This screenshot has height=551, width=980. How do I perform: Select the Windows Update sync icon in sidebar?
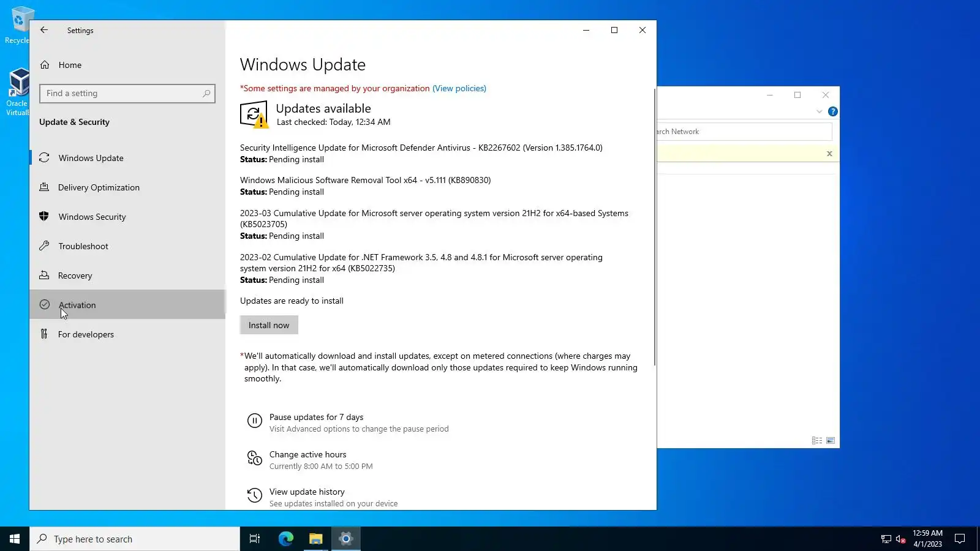click(44, 158)
